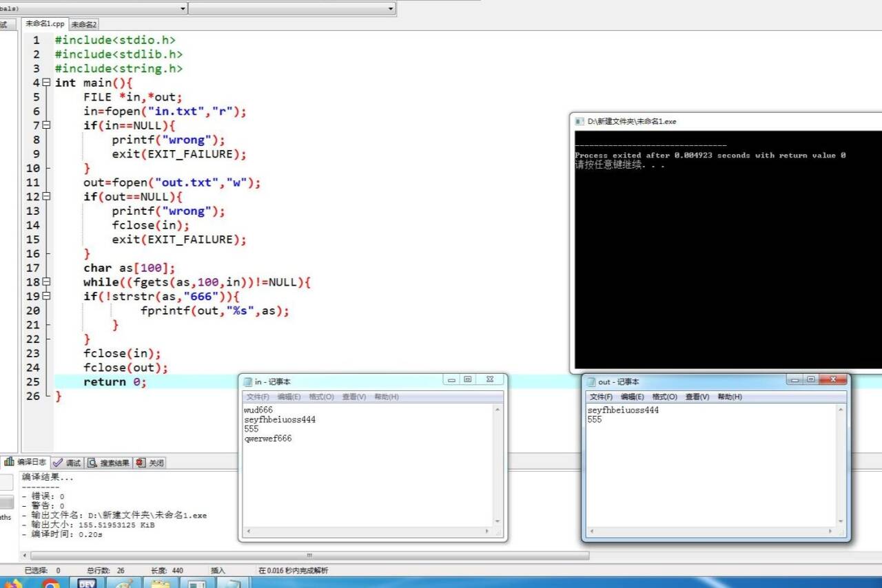Click the 'char as[100];' code line
Image resolution: width=882 pixels, height=588 pixels.
(x=130, y=268)
